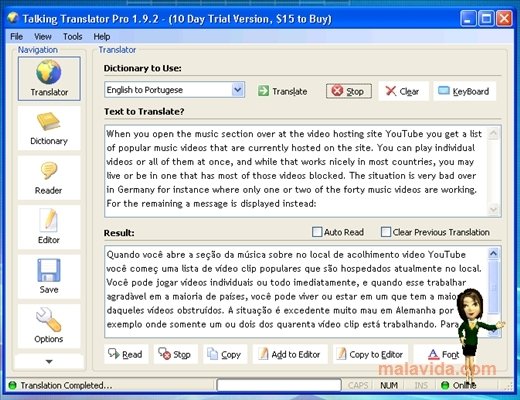520x400 pixels.
Task: Click down arrow of source text scrollbar
Action: [493, 210]
